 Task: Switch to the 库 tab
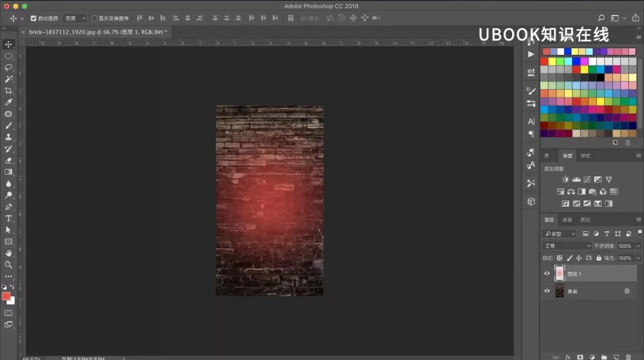coord(547,156)
